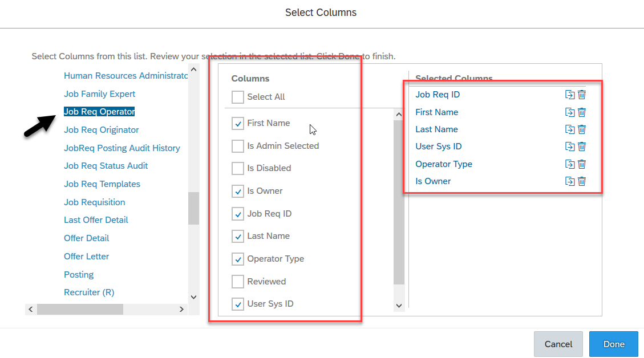Uncheck the Last Name checkbox
The height and width of the screenshot is (358, 644).
coord(238,236)
